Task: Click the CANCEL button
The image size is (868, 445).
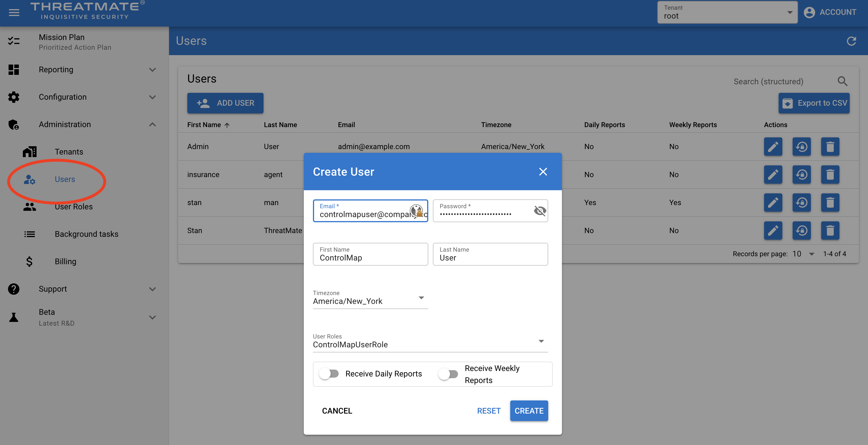Action: pos(337,411)
